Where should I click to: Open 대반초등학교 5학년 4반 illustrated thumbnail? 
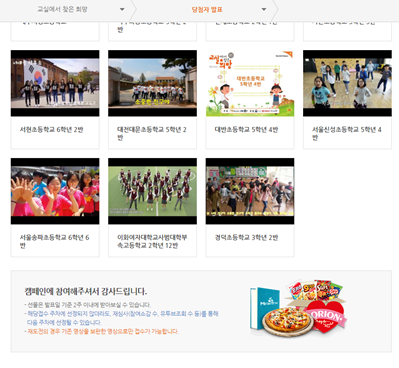[x=250, y=83]
